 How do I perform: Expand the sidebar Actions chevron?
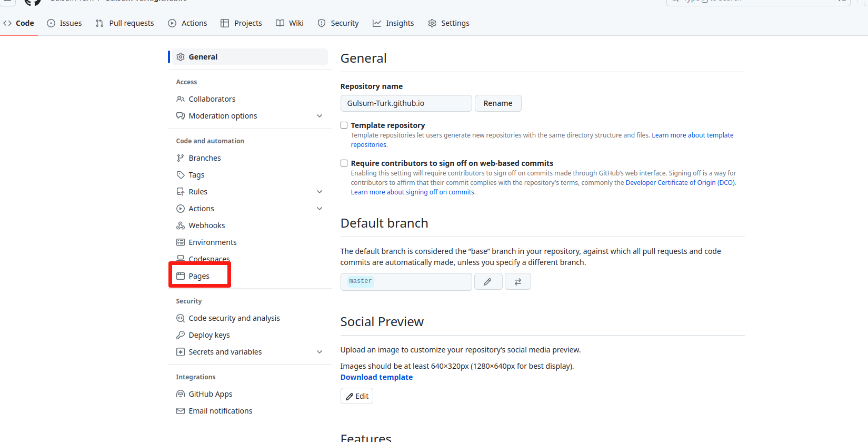320,209
